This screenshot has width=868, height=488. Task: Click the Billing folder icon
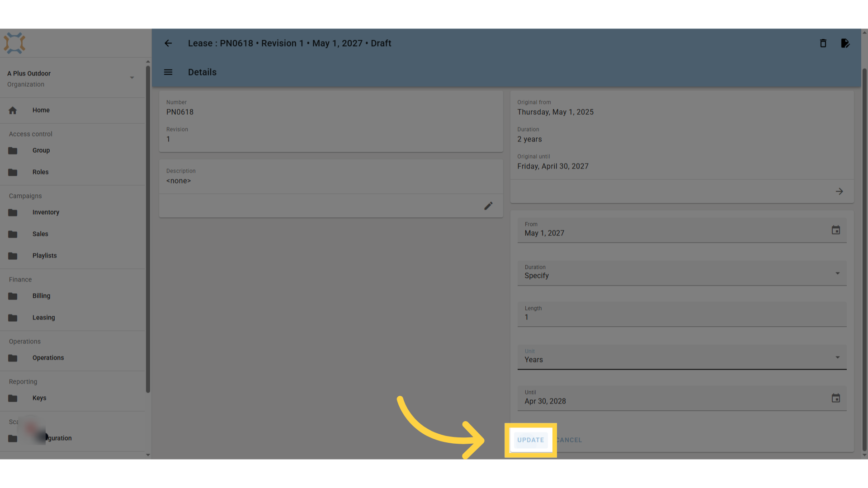click(13, 296)
